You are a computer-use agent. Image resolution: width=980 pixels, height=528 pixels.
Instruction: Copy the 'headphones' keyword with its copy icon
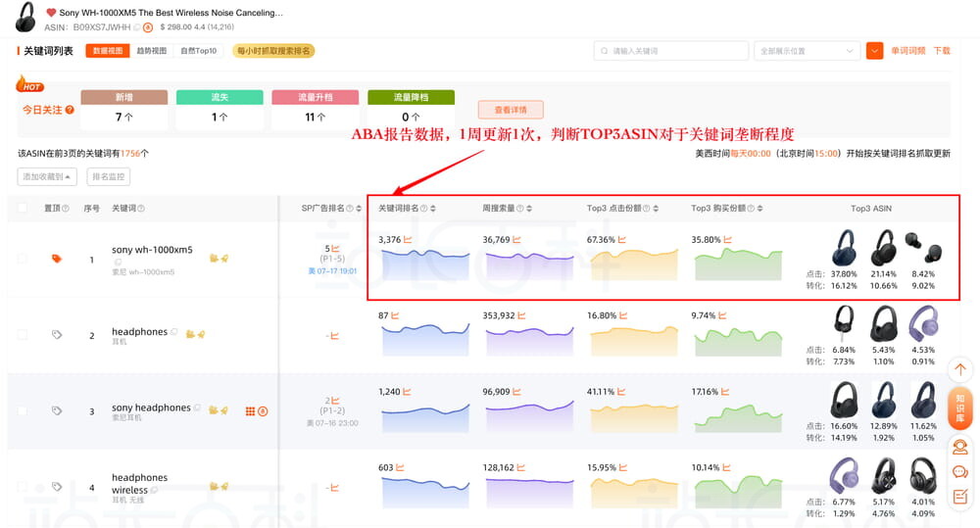(174, 332)
